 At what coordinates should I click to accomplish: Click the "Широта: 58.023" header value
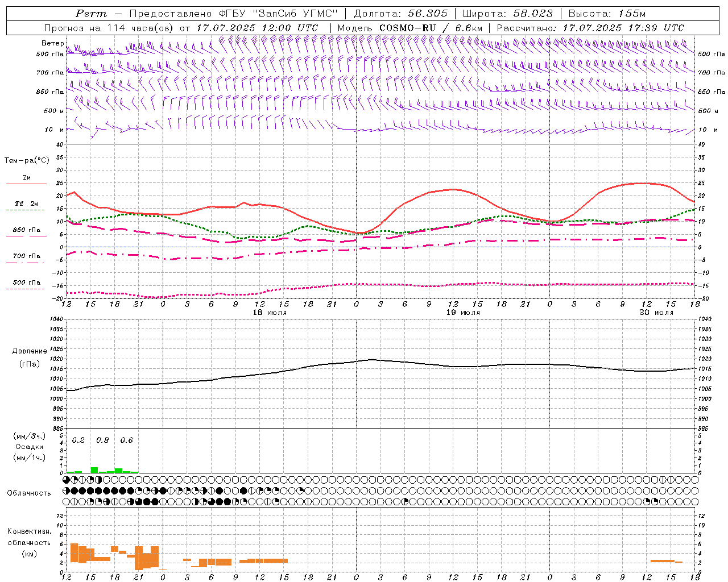pos(507,14)
